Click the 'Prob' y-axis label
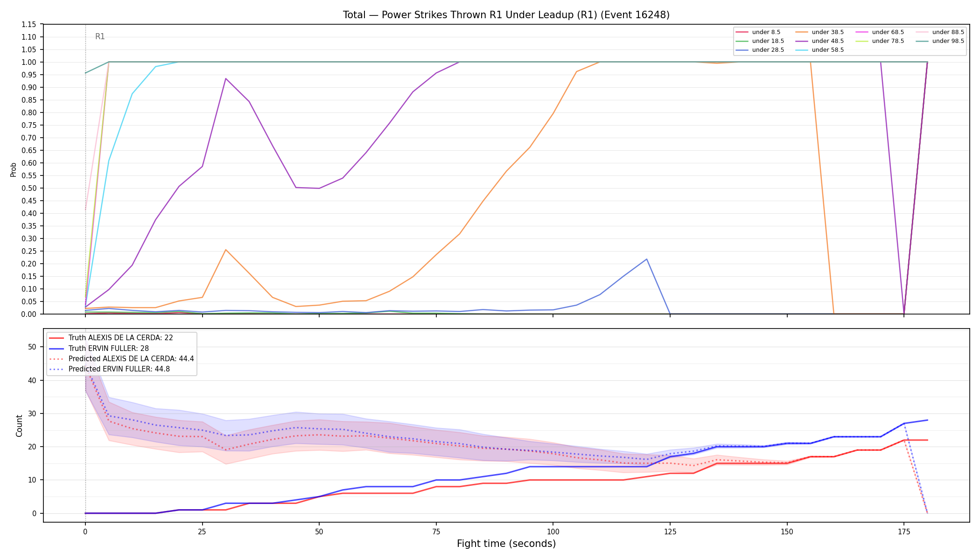The image size is (980, 560). tap(14, 169)
